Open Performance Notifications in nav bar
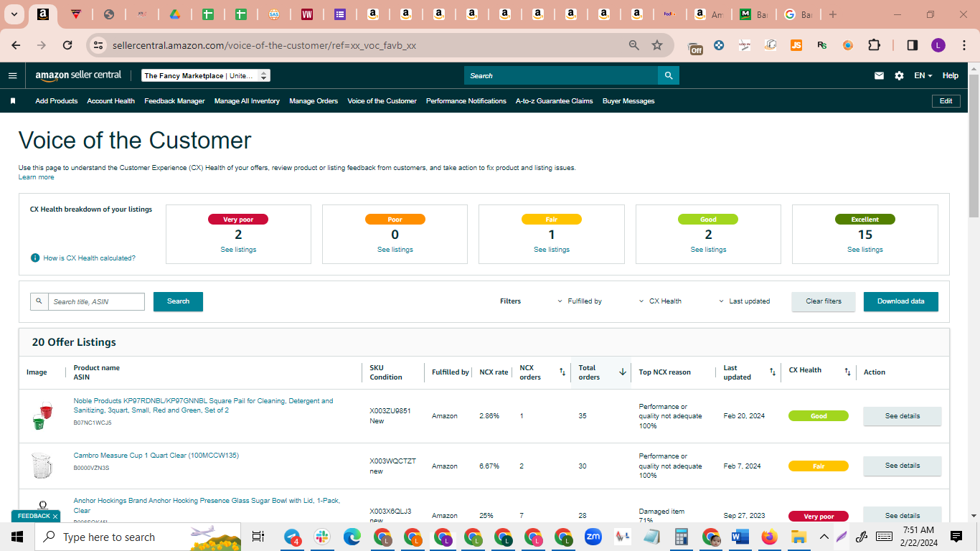 click(466, 101)
